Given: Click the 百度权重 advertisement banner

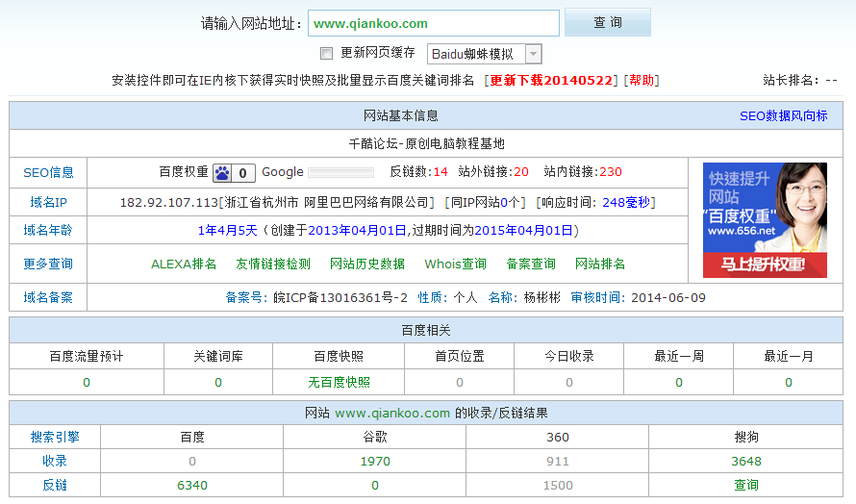Looking at the screenshot, I should [x=765, y=220].
